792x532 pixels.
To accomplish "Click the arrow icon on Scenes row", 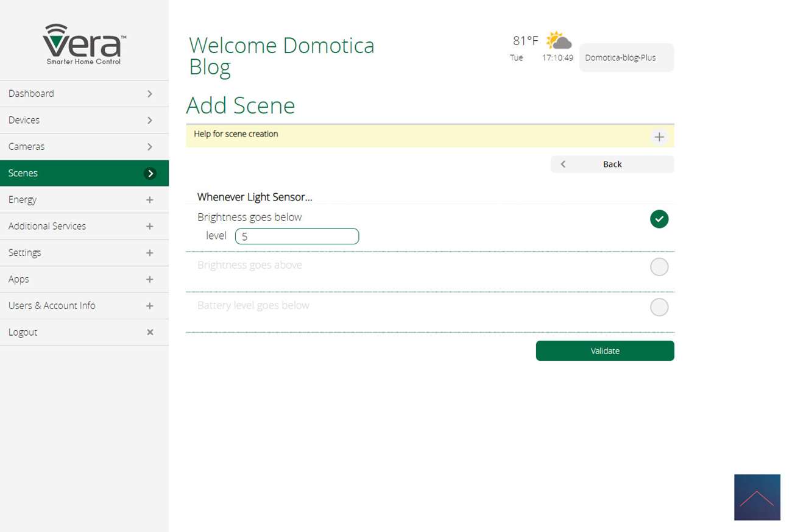I will pos(150,174).
